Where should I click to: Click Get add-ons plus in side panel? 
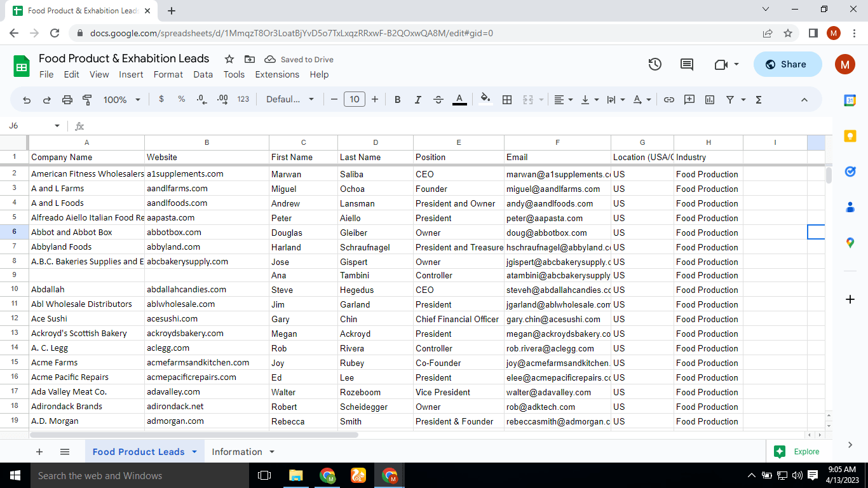pos(850,299)
